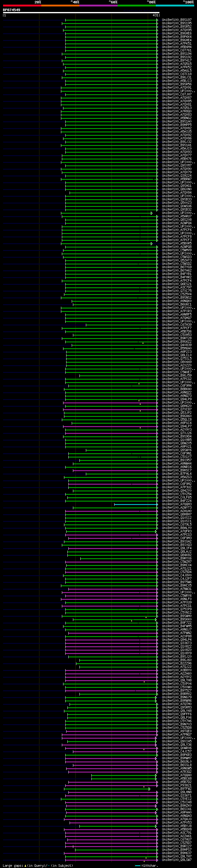Select the UniRef100_C5X1Y7 label
This screenshot has height=868, width=197.
[x=177, y=457]
